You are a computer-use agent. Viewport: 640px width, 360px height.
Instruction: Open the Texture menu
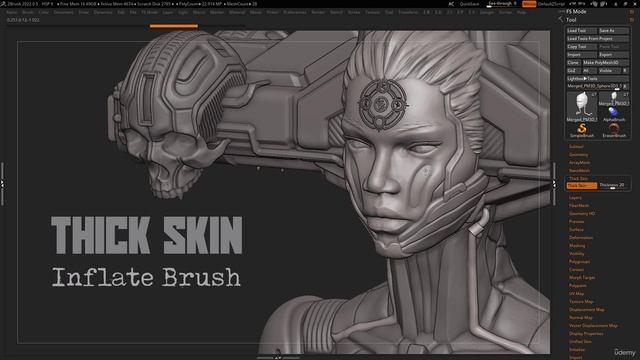[372, 12]
